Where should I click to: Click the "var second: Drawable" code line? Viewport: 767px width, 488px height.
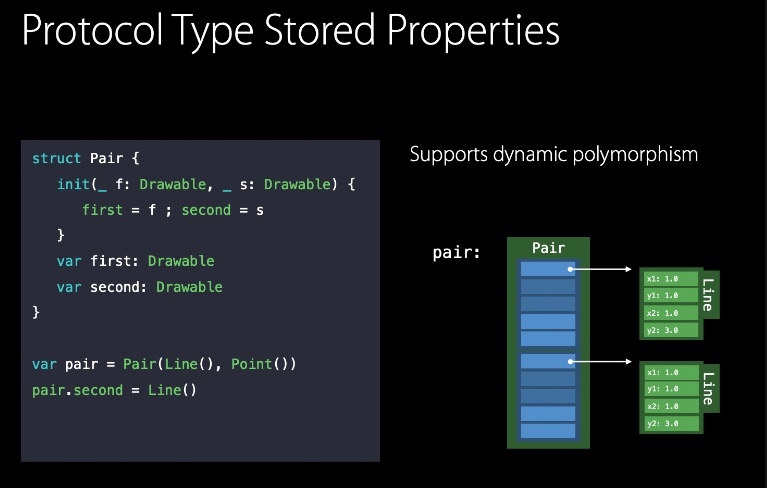coord(140,287)
